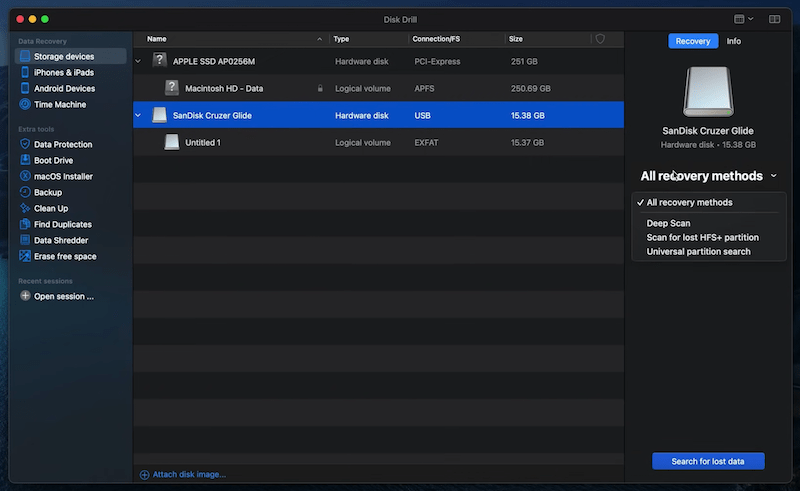Collapse the SanDisk Cruzer Glide row
The image size is (800, 491).
(139, 115)
